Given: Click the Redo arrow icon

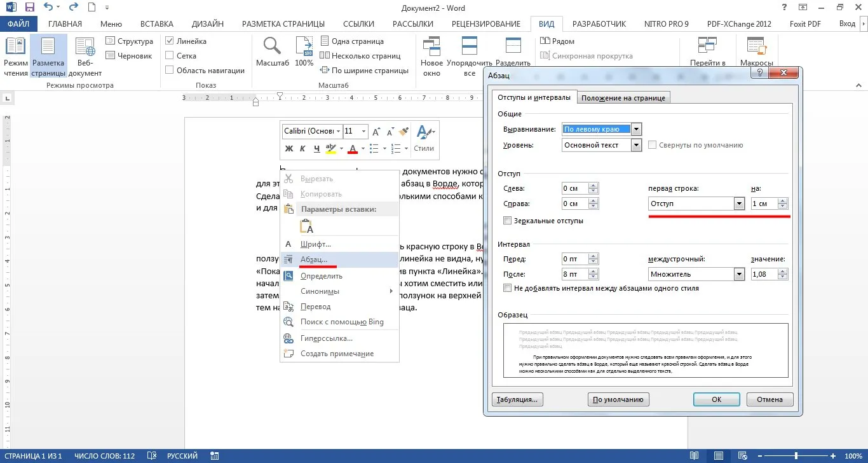Looking at the screenshot, I should coord(72,8).
